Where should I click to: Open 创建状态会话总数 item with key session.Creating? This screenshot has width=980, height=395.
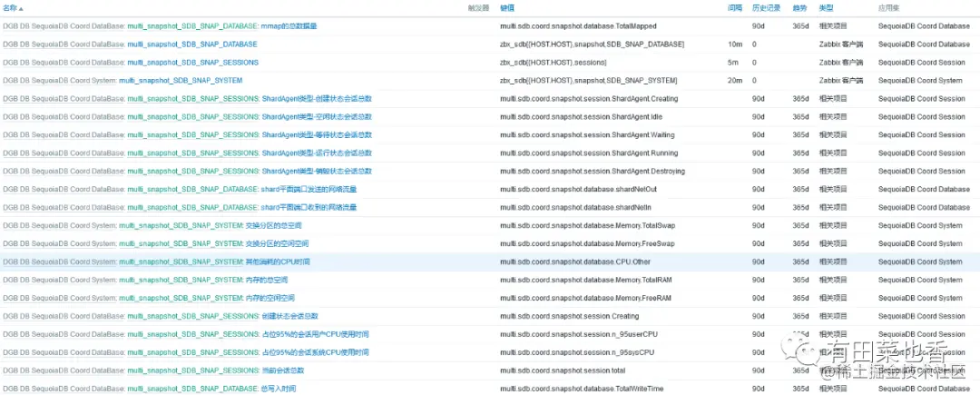tap(290, 316)
